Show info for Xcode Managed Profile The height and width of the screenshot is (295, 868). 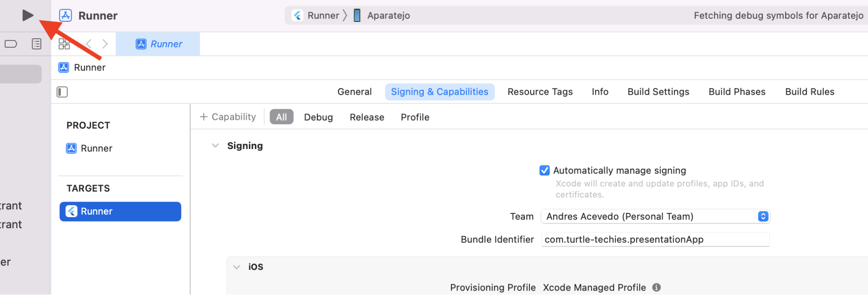pos(657,287)
